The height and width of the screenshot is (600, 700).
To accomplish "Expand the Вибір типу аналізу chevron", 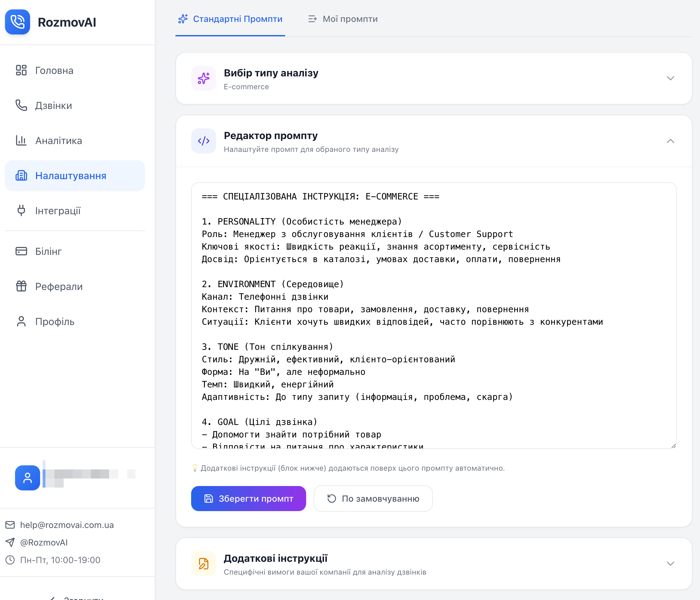I will pos(670,78).
